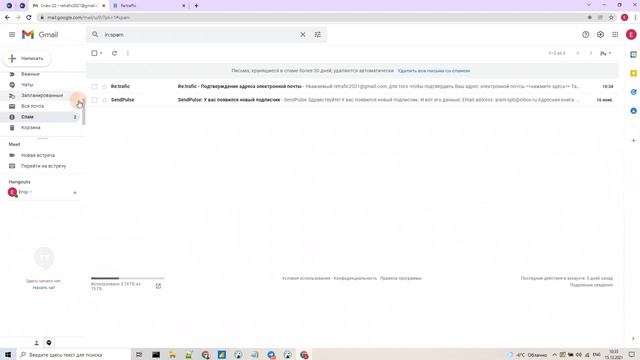This screenshot has height=360, width=640.
Task: Open the input language Ру dropdown
Action: tap(606, 53)
